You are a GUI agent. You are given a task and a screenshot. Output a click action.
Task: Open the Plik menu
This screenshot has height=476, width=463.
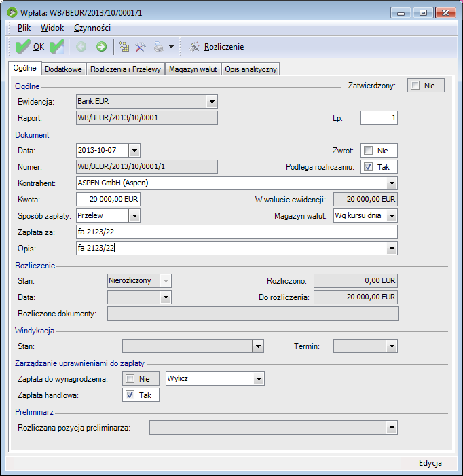24,28
